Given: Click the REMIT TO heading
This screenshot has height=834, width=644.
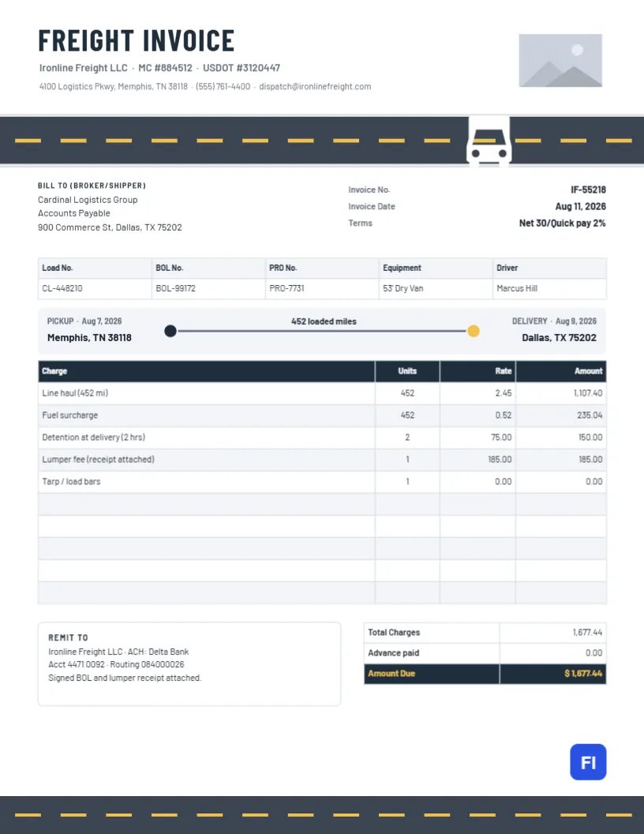Looking at the screenshot, I should (x=68, y=637).
